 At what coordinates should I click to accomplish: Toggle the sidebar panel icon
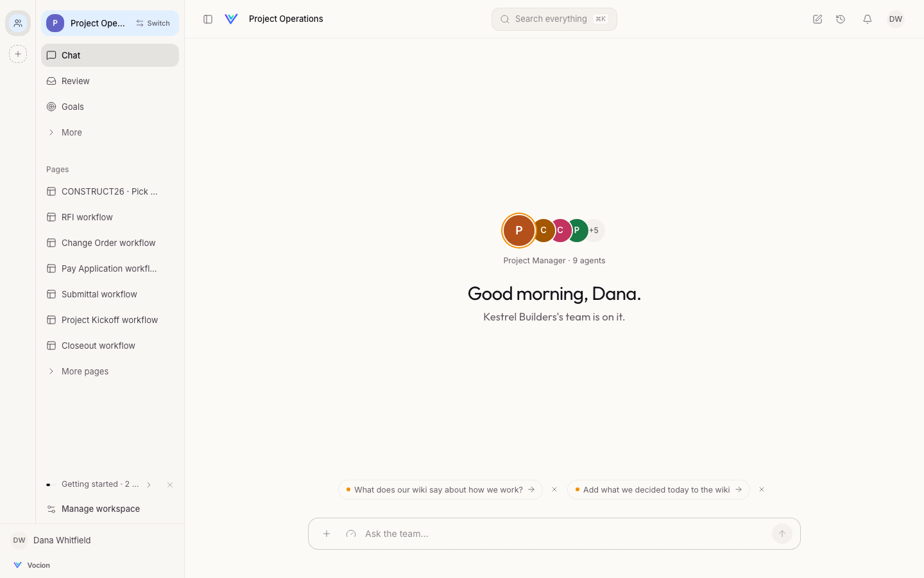(x=208, y=19)
